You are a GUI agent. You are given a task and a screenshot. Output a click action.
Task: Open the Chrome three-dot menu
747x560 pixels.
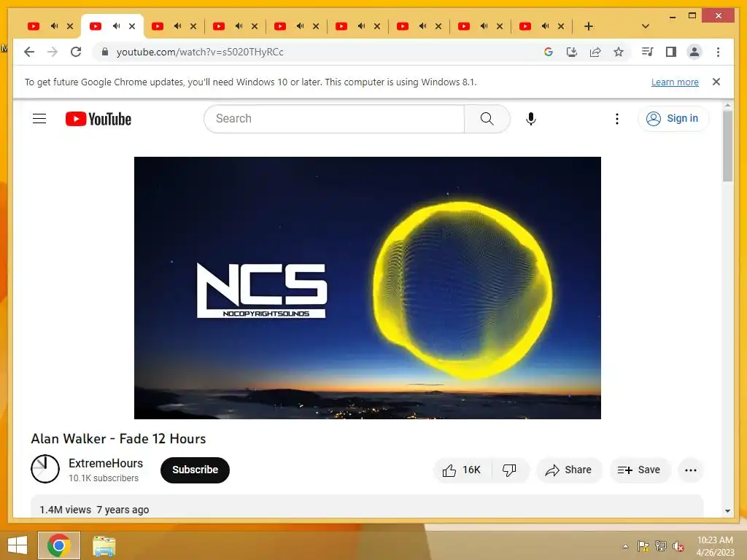pos(718,52)
